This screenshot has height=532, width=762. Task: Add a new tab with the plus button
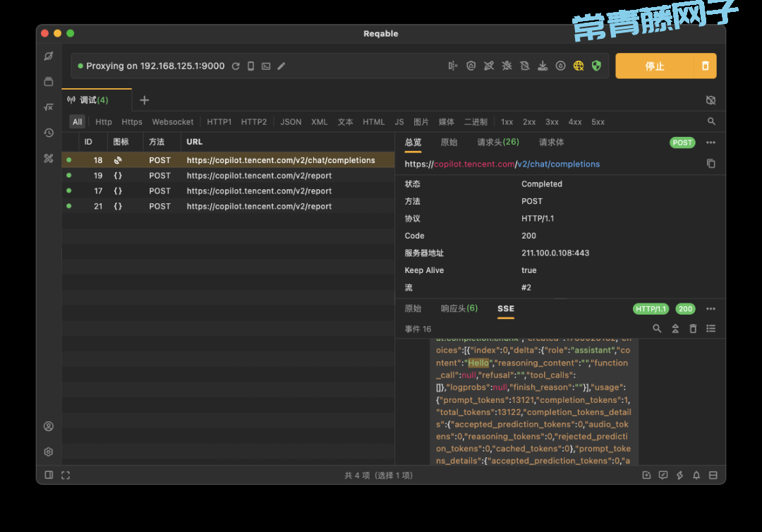[145, 100]
